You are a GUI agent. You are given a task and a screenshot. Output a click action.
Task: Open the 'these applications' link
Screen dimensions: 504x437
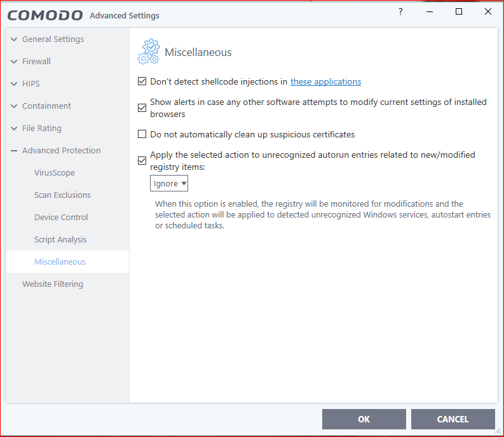coord(325,82)
